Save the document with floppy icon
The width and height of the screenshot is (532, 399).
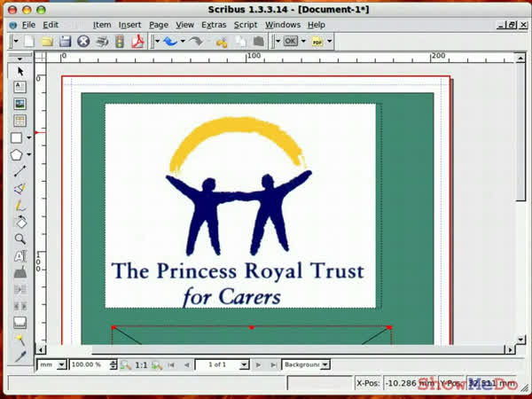(65, 42)
